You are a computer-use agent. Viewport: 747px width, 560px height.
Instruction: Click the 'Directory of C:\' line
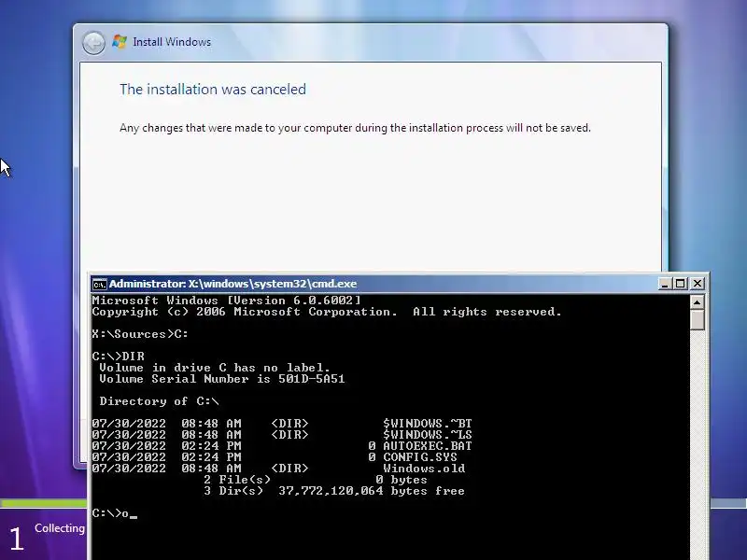pyautogui.click(x=159, y=401)
